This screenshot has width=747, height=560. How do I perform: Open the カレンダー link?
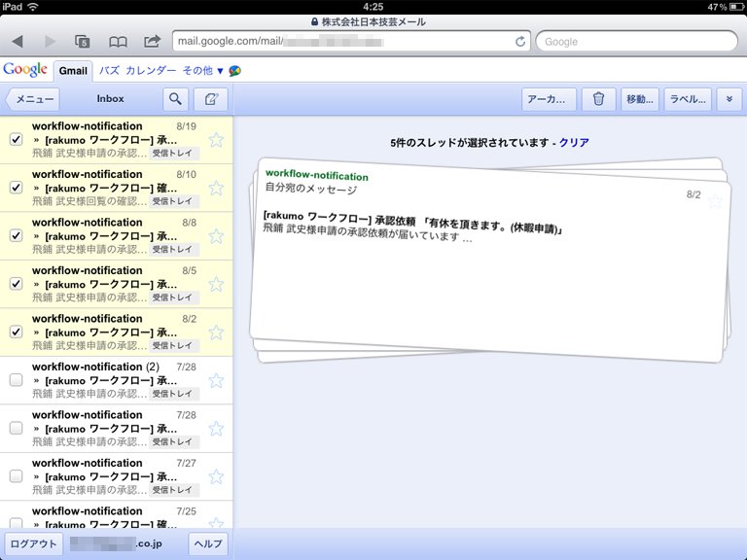[x=151, y=70]
